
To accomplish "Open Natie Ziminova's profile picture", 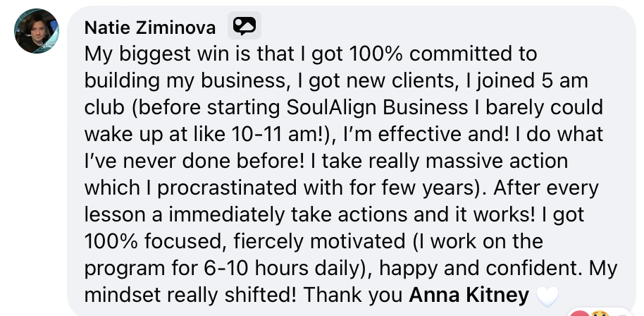I will coord(36,31).
